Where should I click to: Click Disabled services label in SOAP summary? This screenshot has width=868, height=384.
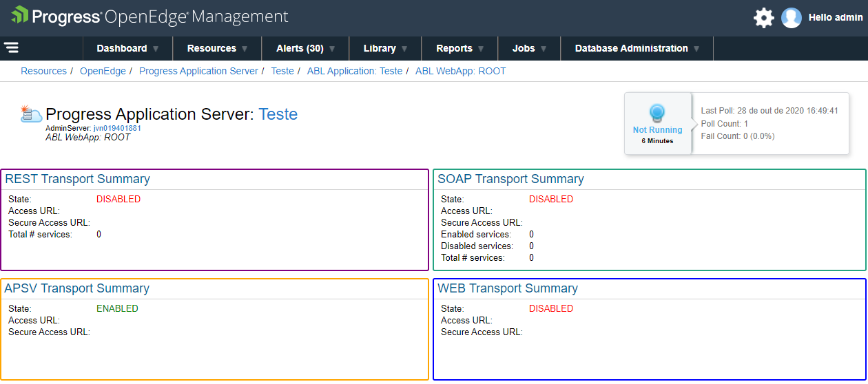(477, 246)
